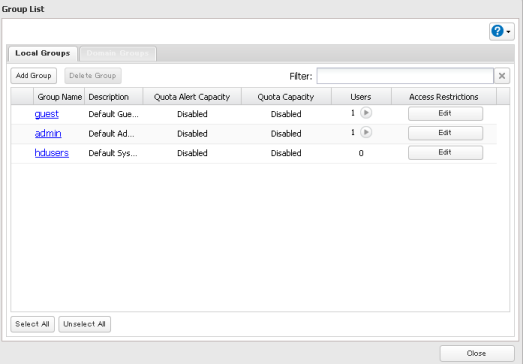Switch to the Domain Groups tab

[x=118, y=53]
